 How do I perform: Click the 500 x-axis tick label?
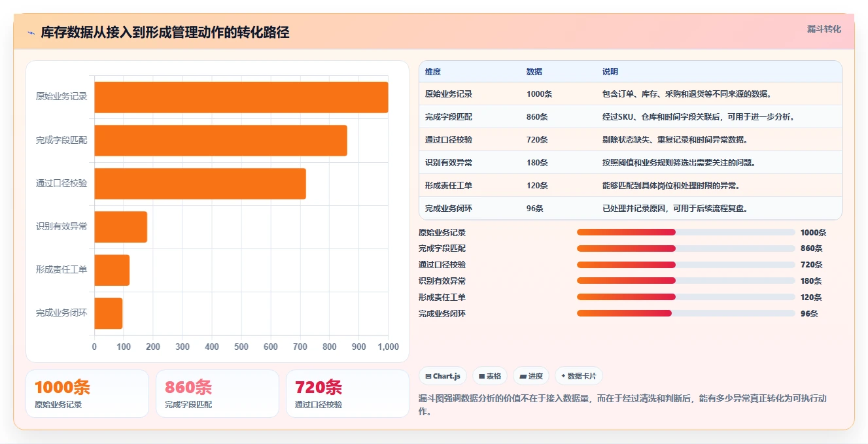point(241,347)
